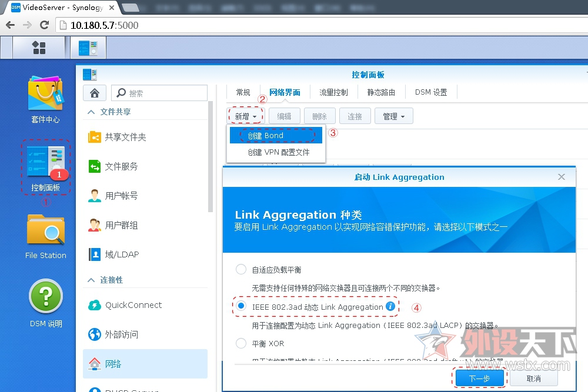Click the 下一步 button

tap(480, 378)
